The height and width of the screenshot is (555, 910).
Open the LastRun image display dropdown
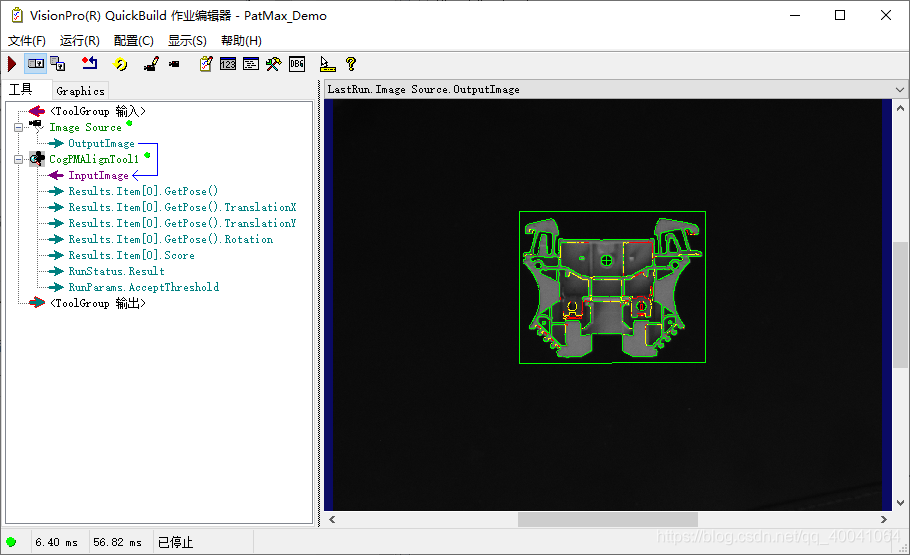(900, 89)
